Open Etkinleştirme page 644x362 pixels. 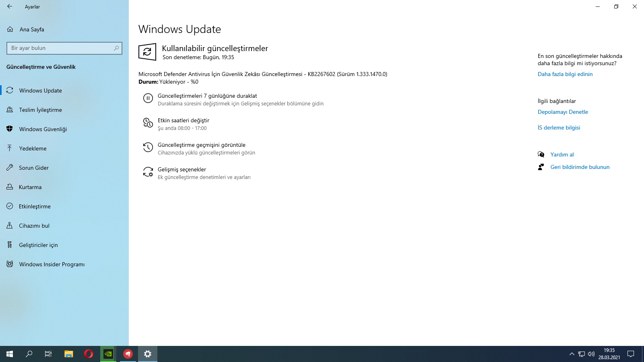coord(64,206)
